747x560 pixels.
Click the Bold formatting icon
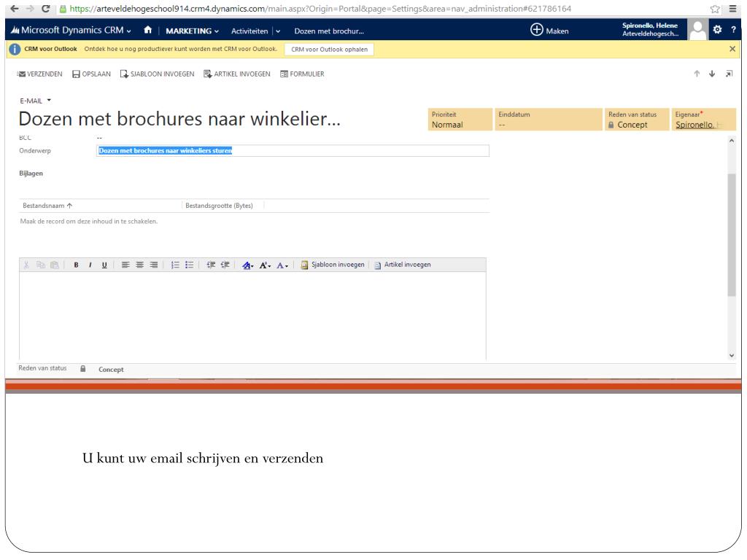pyautogui.click(x=76, y=265)
